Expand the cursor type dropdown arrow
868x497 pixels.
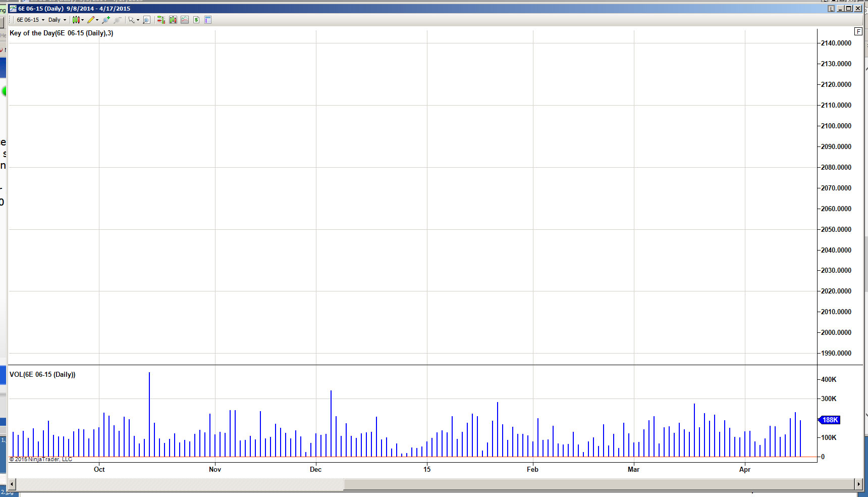[138, 20]
